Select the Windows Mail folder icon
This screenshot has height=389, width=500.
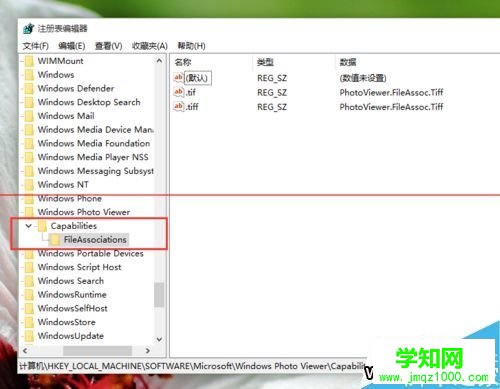(x=29, y=116)
